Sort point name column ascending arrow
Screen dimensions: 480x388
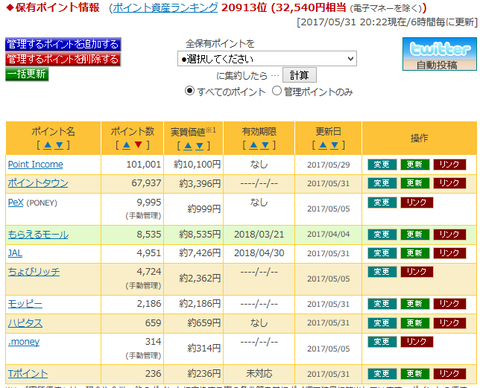point(48,145)
